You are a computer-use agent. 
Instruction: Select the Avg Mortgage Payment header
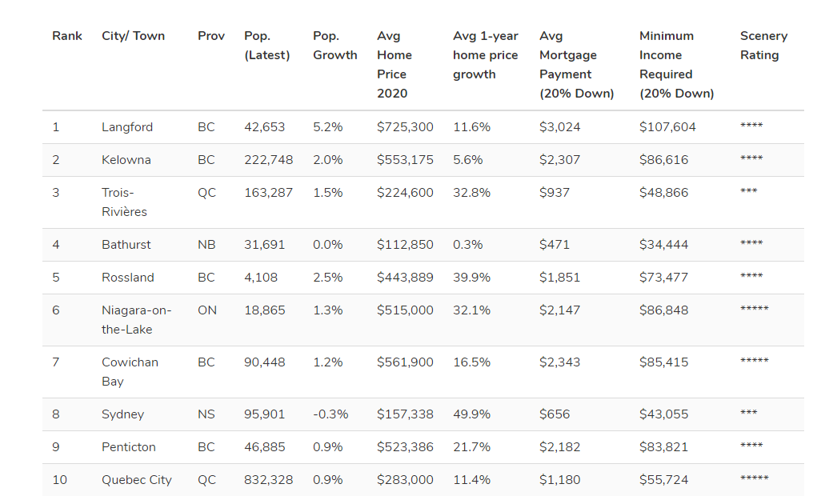coord(576,65)
